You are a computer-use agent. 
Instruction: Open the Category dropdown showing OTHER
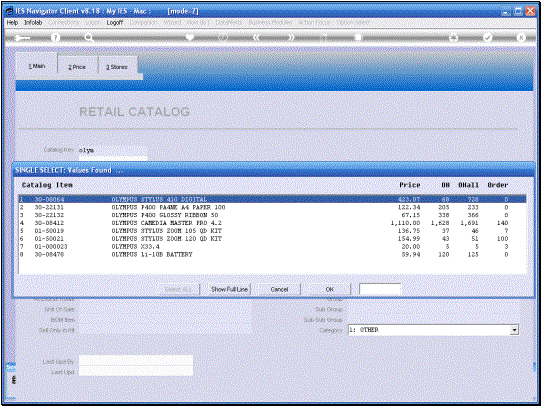click(433, 330)
